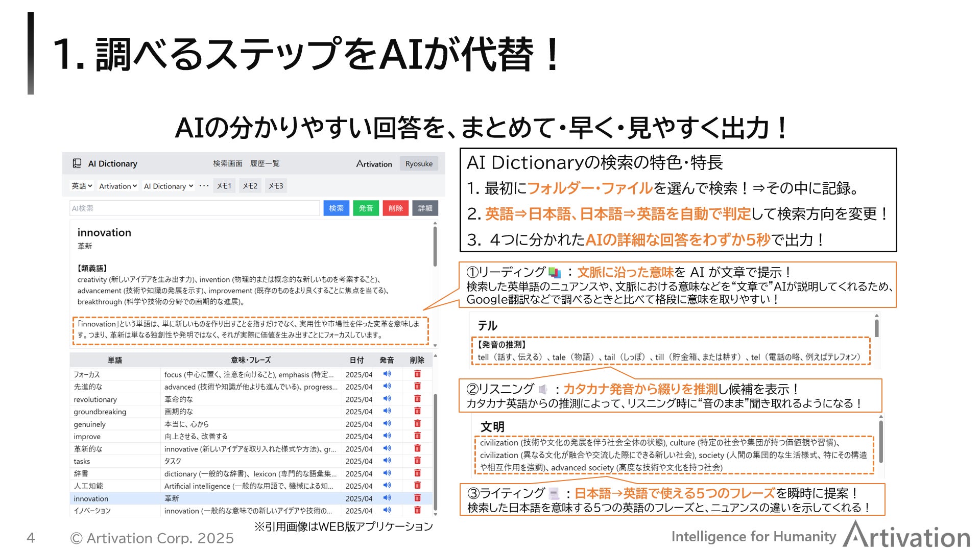Click the 単語 column header
Image resolution: width=980 pixels, height=551 pixels.
(x=115, y=360)
